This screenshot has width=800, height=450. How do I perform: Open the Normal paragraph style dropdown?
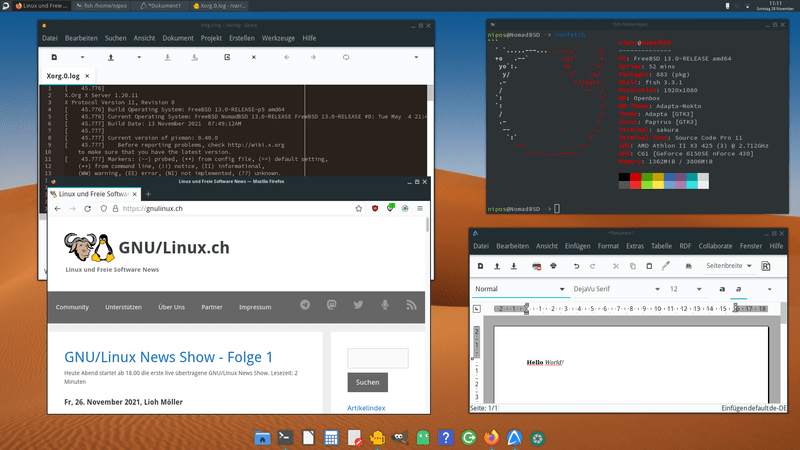tap(520, 289)
